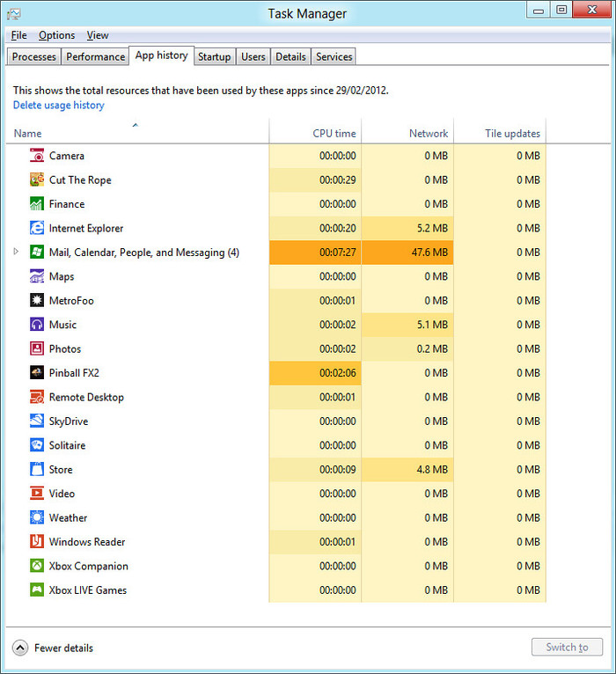Sort by the CPU time column

point(315,131)
